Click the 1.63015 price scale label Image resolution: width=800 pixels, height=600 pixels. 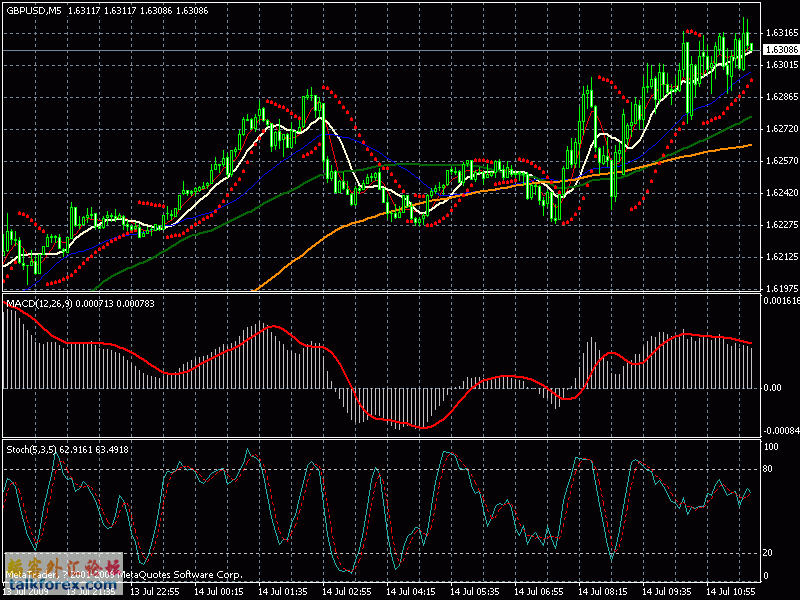782,65
